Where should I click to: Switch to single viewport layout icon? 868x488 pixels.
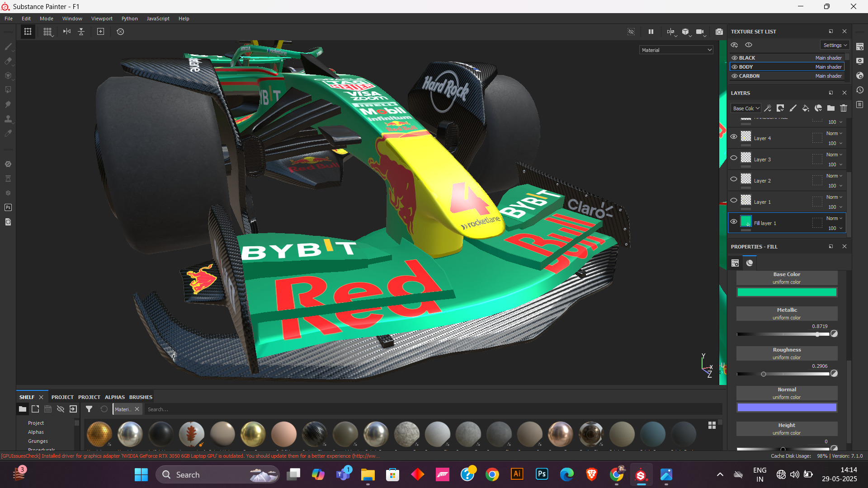(x=28, y=32)
